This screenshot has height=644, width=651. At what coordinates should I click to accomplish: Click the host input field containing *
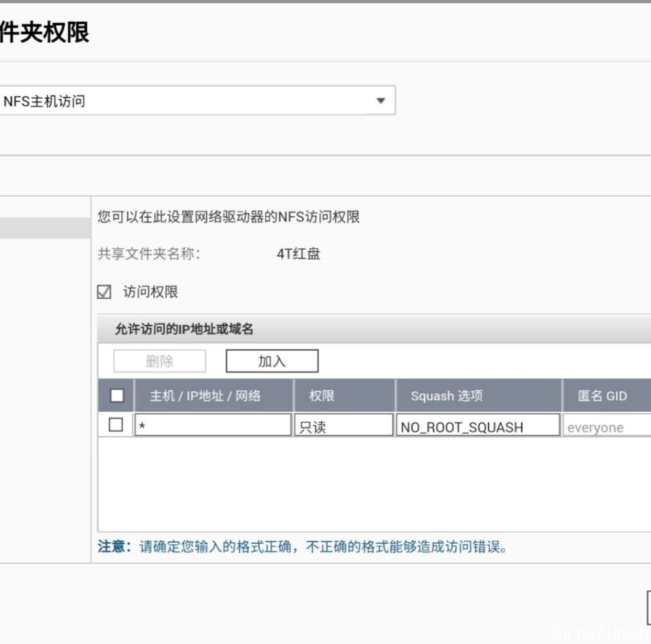(212, 425)
